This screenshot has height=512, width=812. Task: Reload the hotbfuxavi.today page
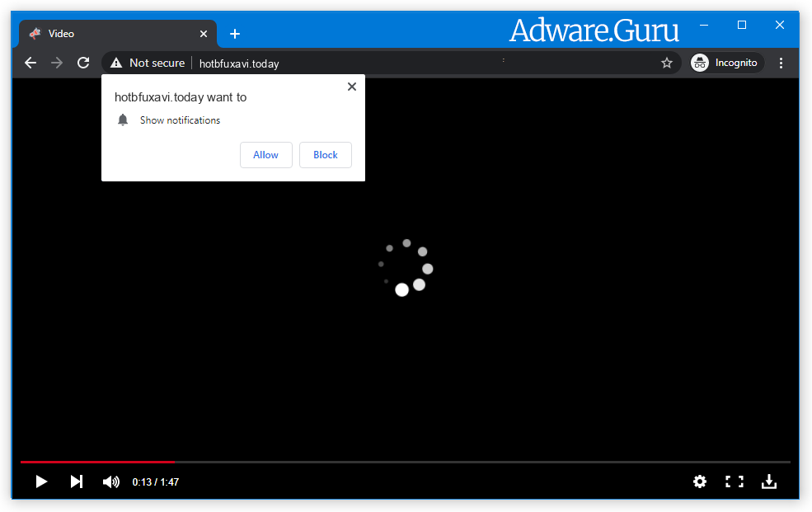click(x=82, y=63)
